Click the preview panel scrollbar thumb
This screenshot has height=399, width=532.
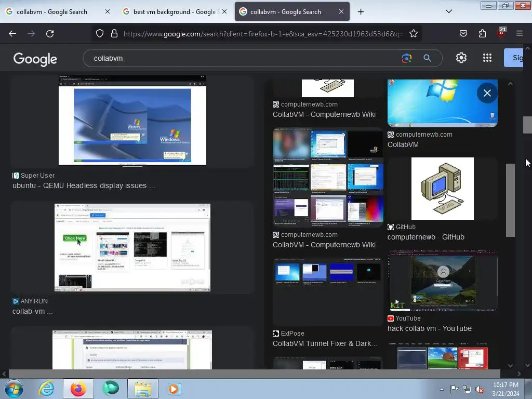(510, 200)
